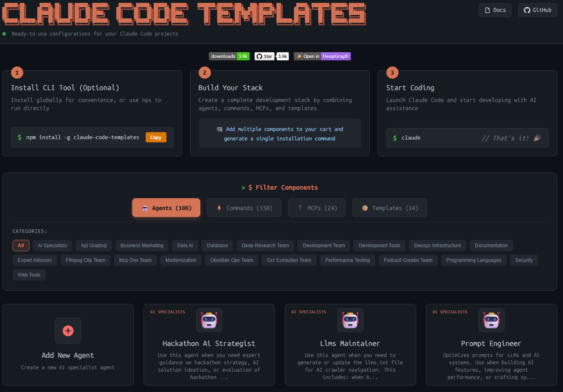Click the npm install command text
The width and height of the screenshot is (563, 392).
tap(83, 137)
